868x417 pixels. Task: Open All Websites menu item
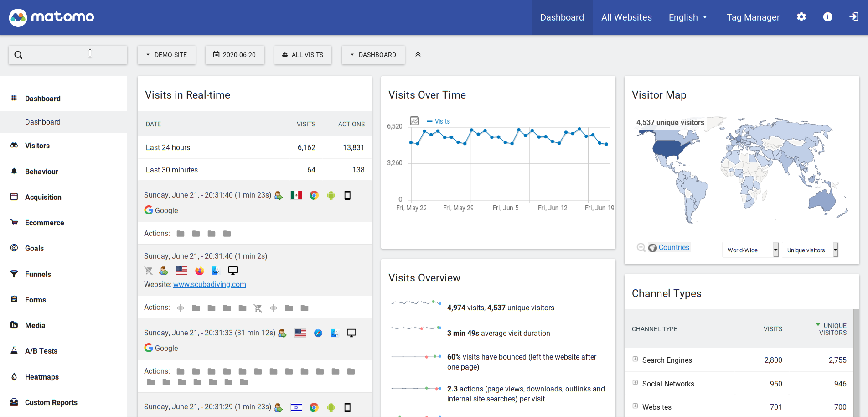pyautogui.click(x=626, y=17)
